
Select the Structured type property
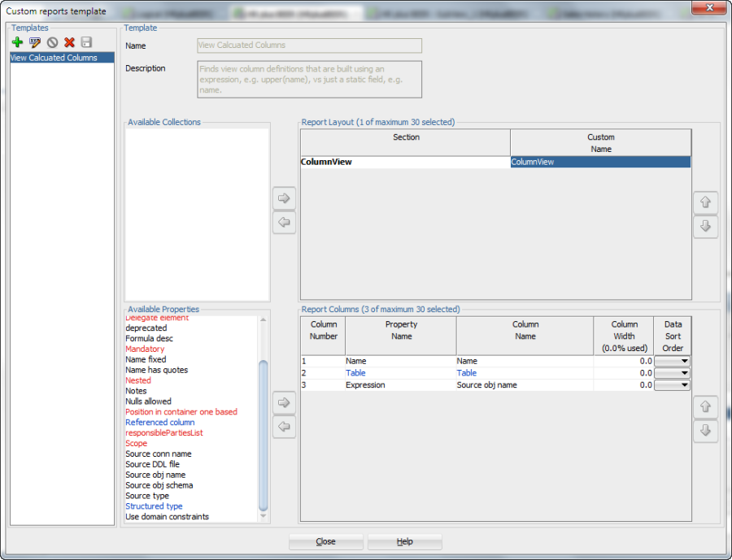coord(154,506)
